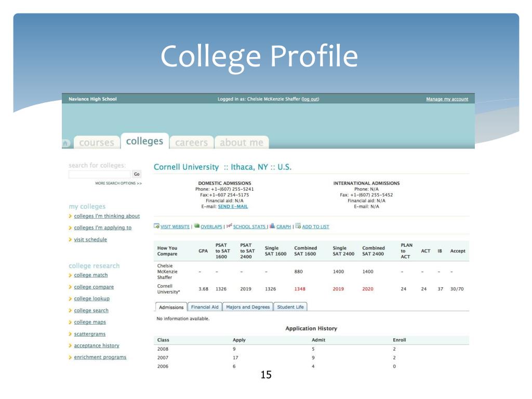Screen dimensions: 532x399
Task: Click the student's Combined SAT 880 value
Action: pos(299,271)
